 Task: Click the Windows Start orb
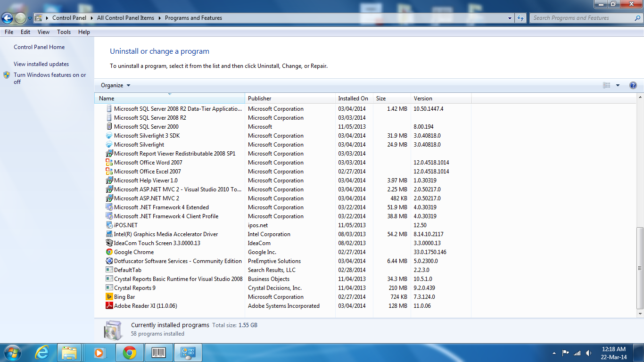(12, 353)
